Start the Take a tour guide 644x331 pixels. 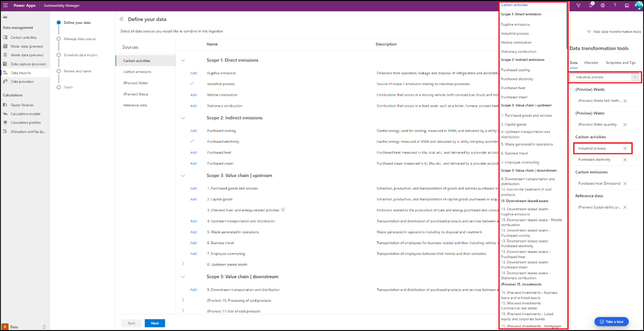(x=612, y=322)
